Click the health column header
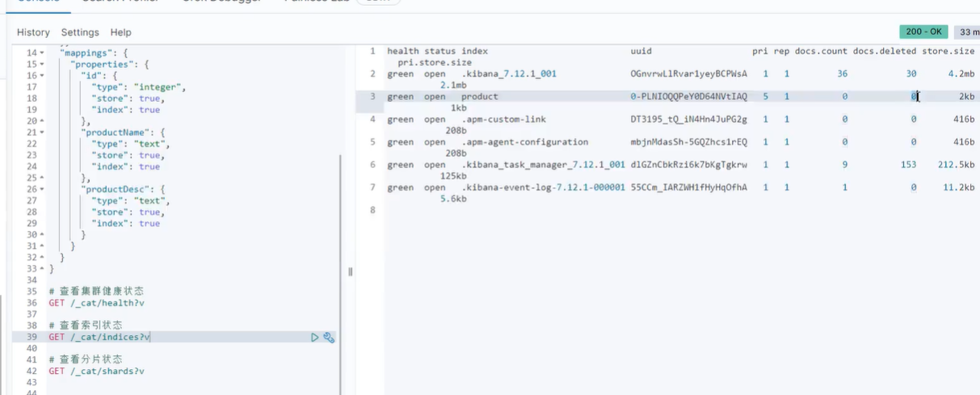Image resolution: width=980 pixels, height=395 pixels. point(402,51)
